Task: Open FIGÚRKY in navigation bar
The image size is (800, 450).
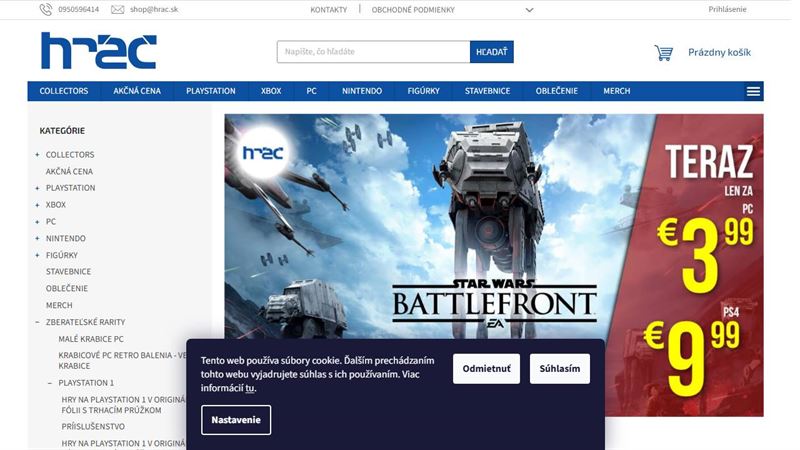Action: 423,91
